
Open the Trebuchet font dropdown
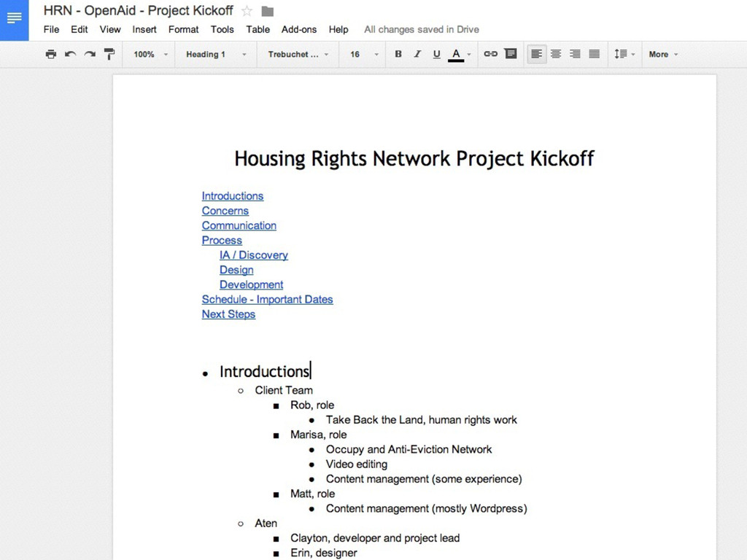point(298,54)
